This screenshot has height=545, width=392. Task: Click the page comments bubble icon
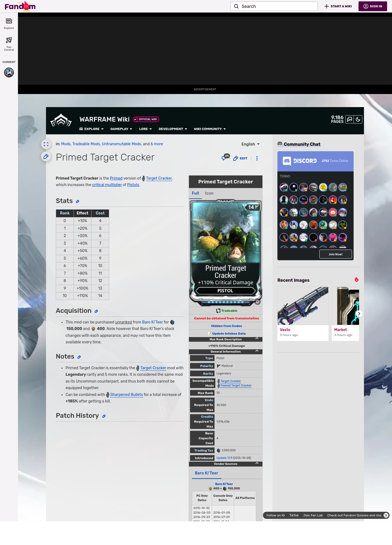(x=225, y=158)
